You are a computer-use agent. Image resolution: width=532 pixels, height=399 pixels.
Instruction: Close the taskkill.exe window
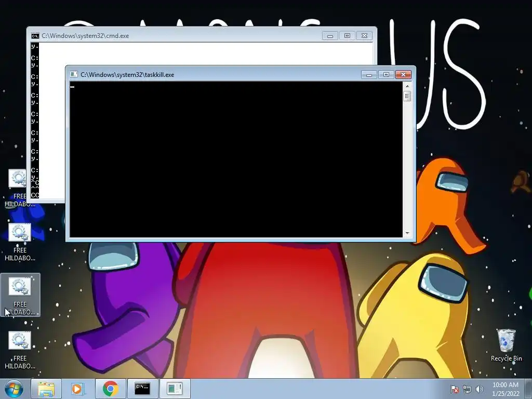pyautogui.click(x=403, y=75)
